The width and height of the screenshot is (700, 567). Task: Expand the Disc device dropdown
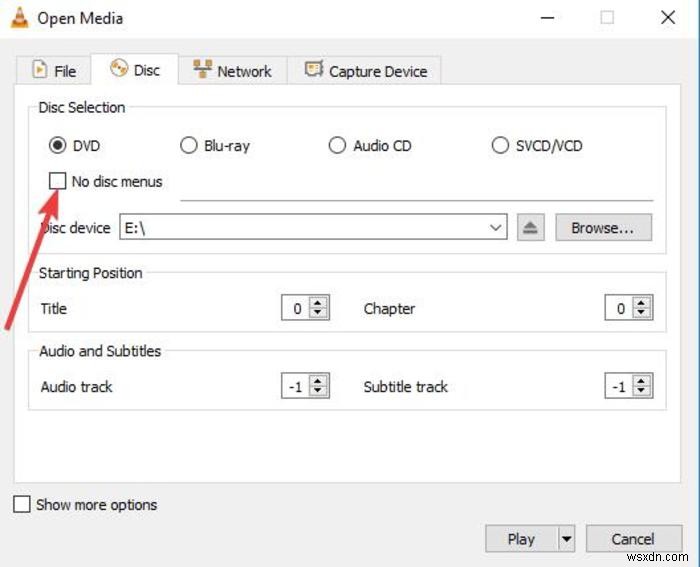tap(496, 228)
